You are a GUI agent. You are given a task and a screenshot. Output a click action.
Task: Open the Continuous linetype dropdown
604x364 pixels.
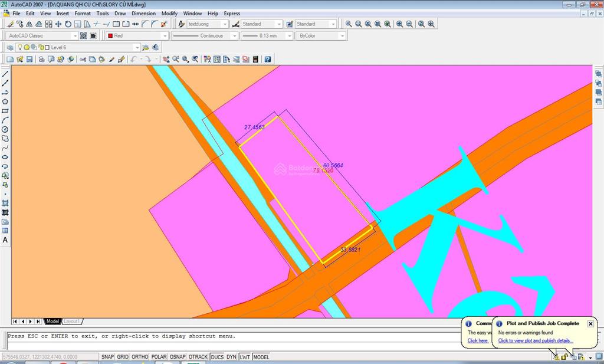pyautogui.click(x=234, y=36)
